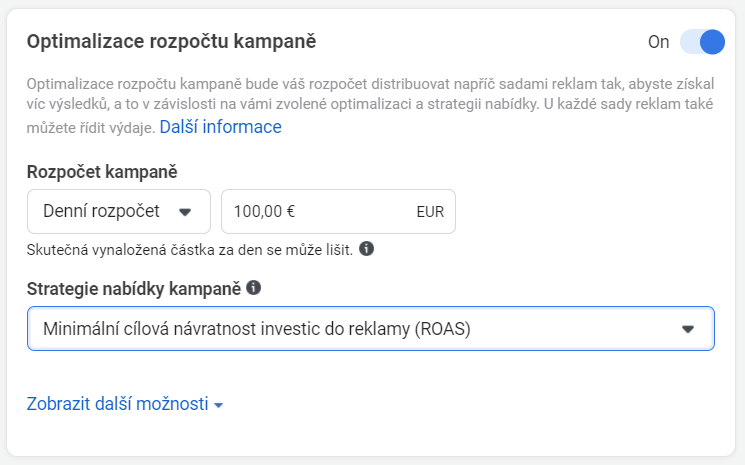Select the 'Denní rozpočet' text in selector
The image size is (745, 465).
click(x=102, y=211)
